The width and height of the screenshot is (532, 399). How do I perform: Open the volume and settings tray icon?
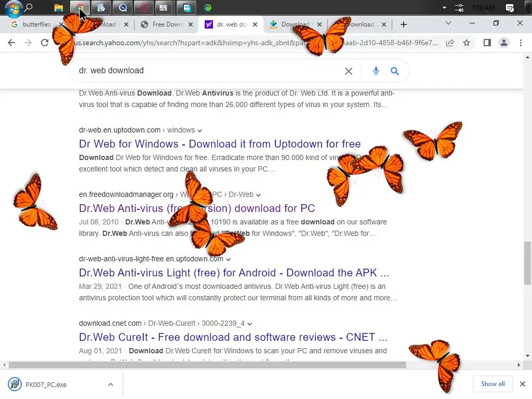click(x=459, y=8)
